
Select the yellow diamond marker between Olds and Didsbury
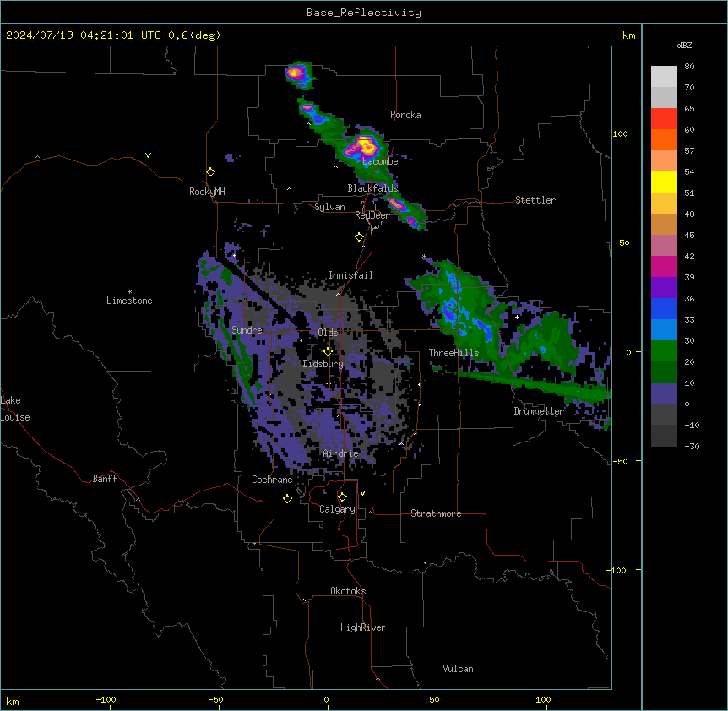tap(328, 352)
